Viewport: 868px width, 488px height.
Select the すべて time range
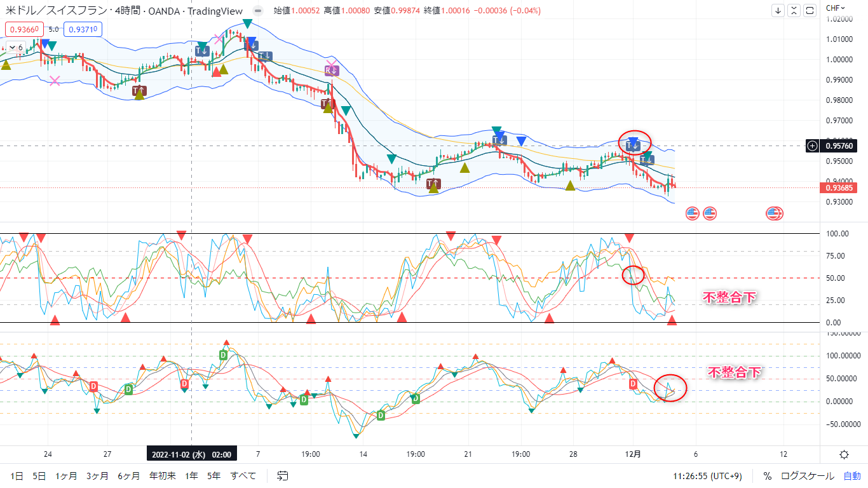pyautogui.click(x=243, y=475)
